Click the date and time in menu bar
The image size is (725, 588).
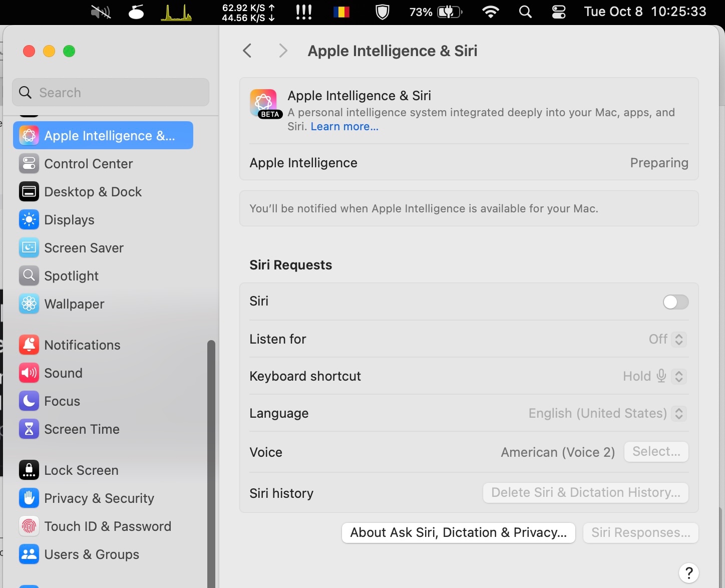click(x=645, y=12)
